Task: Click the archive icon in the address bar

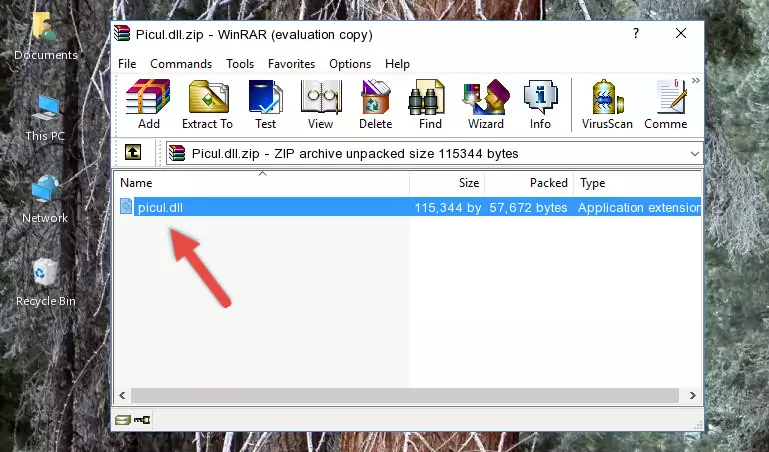Action: coord(177,153)
